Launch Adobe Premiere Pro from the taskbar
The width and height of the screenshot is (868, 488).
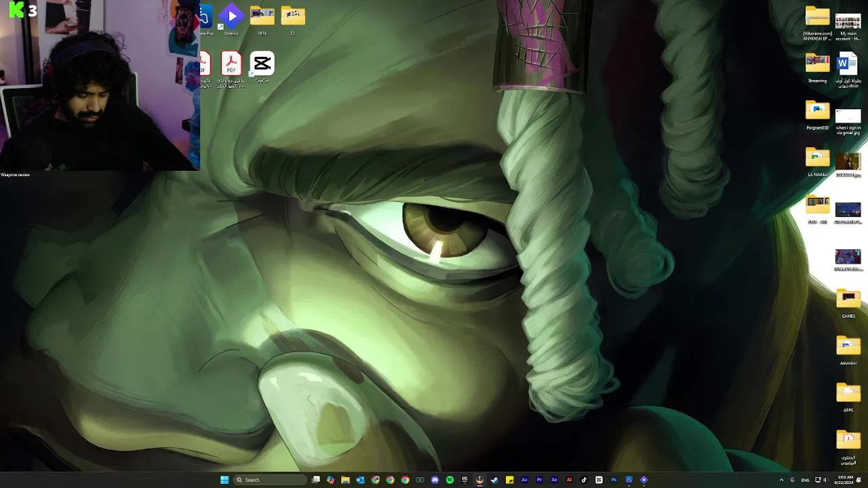[539, 480]
